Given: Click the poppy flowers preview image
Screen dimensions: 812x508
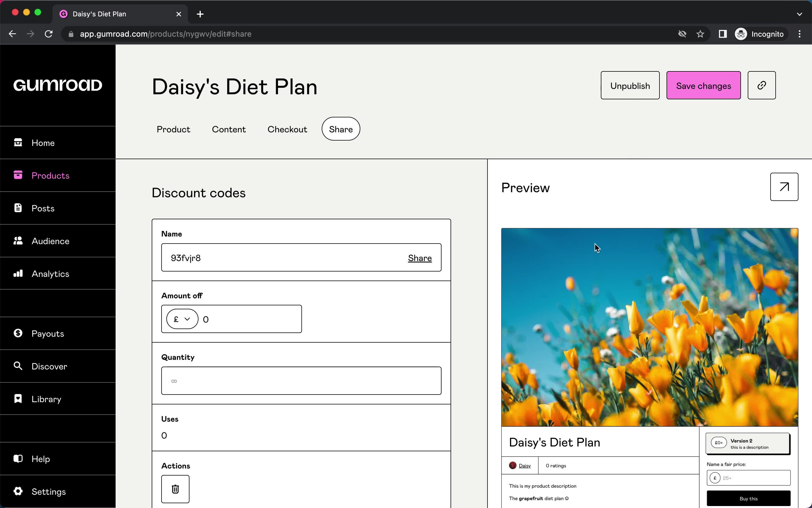Looking at the screenshot, I should pyautogui.click(x=650, y=327).
